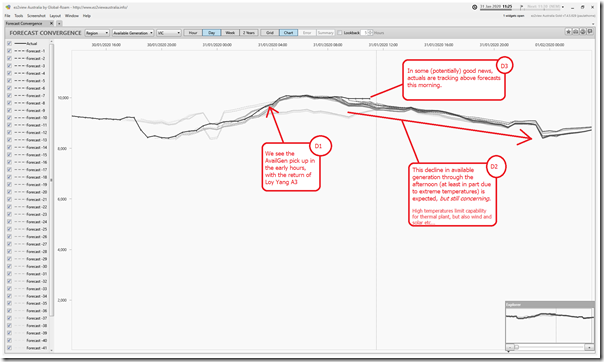Open the Available Generation dropdown
The image size is (604, 362).
[133, 33]
